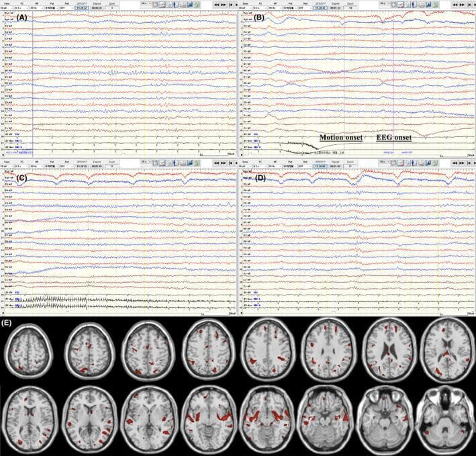Click the blue info icon in panel D toolbar

pyautogui.click(x=414, y=163)
